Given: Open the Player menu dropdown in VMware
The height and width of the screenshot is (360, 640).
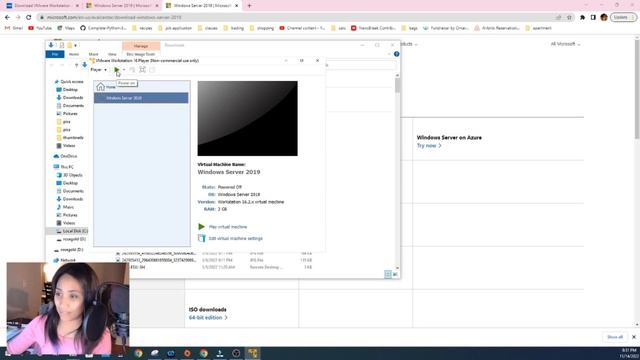Looking at the screenshot, I should 98,70.
